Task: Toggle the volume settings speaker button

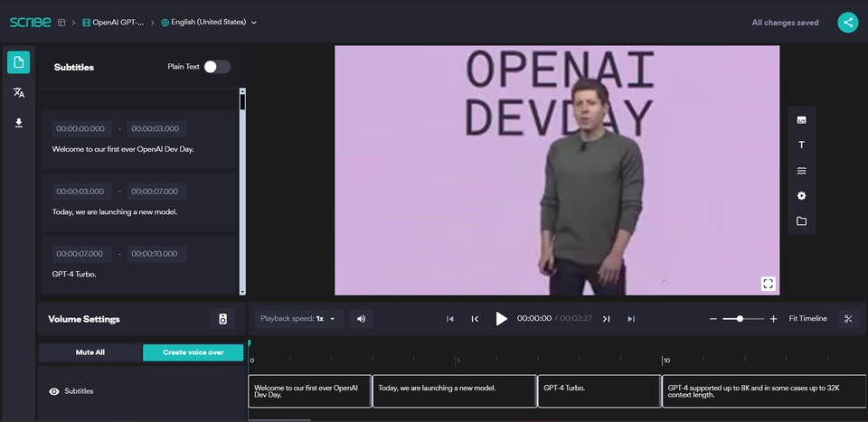Action: [222, 318]
